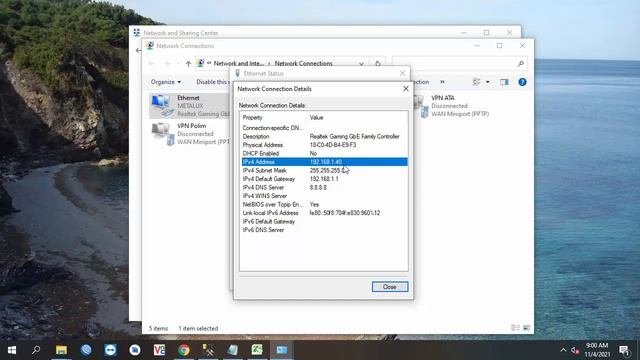Refresh the Network Connections folder
This screenshot has height=360, width=640.
coord(378,64)
